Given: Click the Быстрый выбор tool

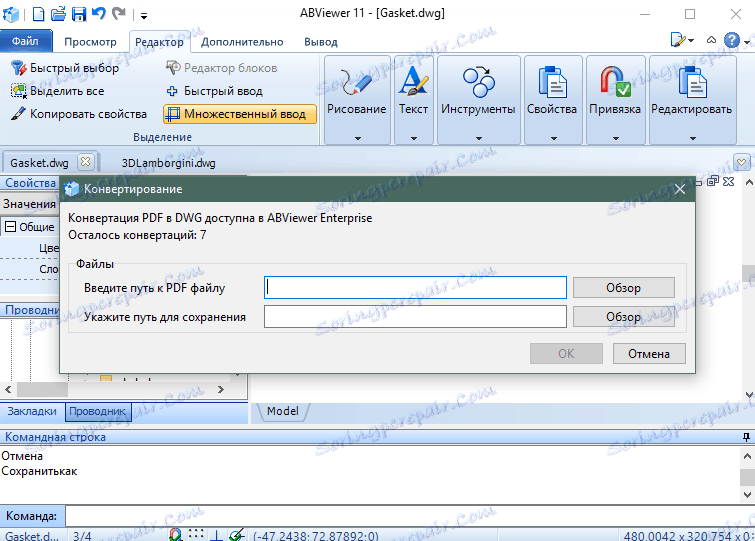Looking at the screenshot, I should coord(65,68).
